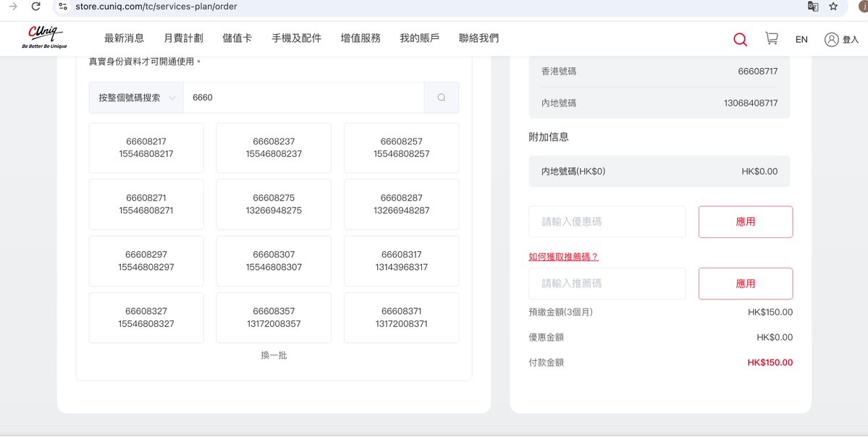Reload the page in browser
The image size is (868, 437).
36,7
